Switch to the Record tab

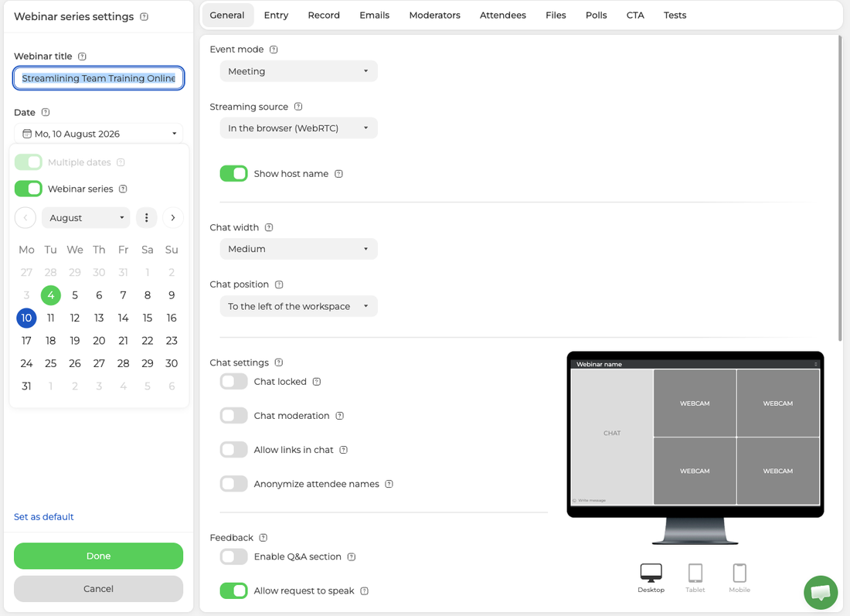coord(325,15)
